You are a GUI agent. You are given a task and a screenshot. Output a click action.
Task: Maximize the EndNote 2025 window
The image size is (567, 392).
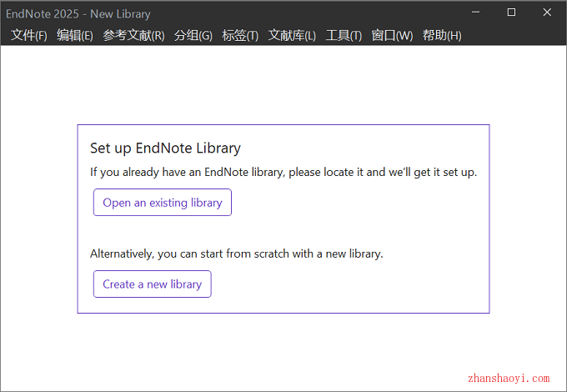(511, 13)
